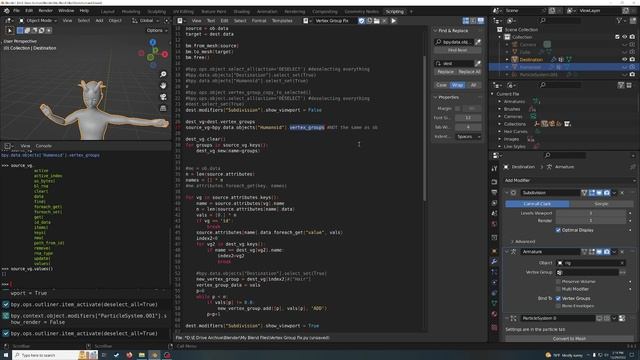
Task: Open the Particles properties tab icon
Action: [494, 272]
